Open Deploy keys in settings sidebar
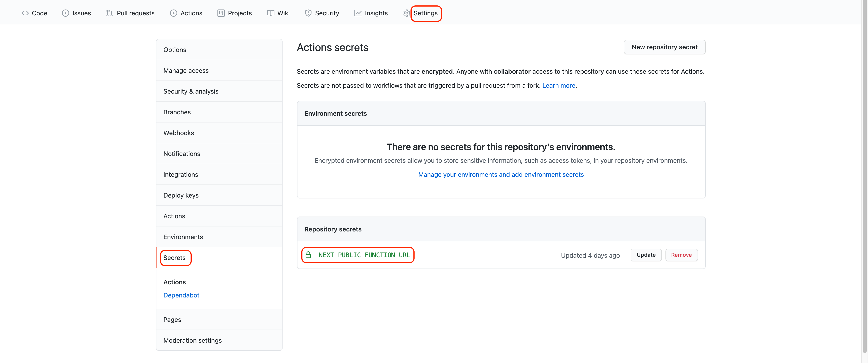 pyautogui.click(x=181, y=196)
